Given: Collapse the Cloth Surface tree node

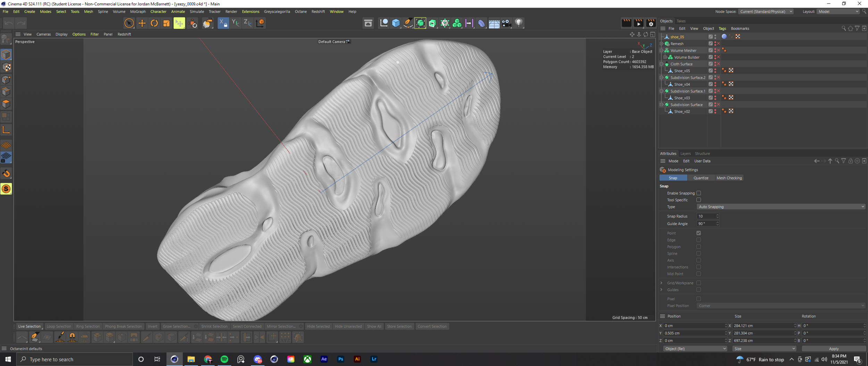Looking at the screenshot, I should click(662, 64).
